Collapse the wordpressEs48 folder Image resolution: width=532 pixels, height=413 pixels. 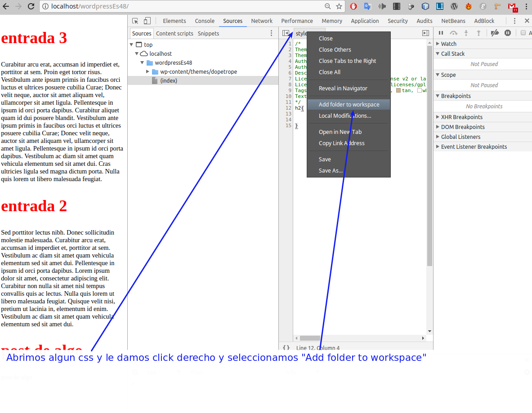click(x=142, y=63)
